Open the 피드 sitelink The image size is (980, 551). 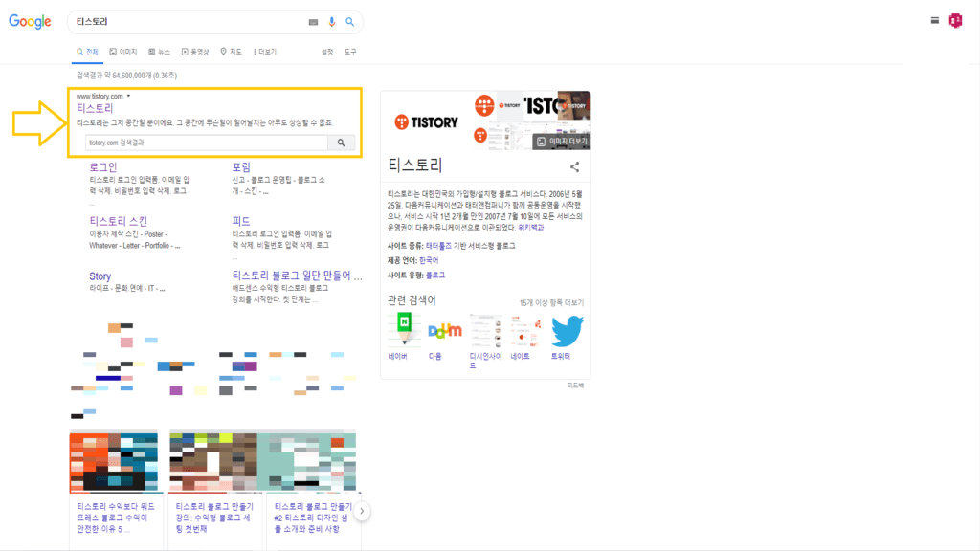pyautogui.click(x=241, y=221)
